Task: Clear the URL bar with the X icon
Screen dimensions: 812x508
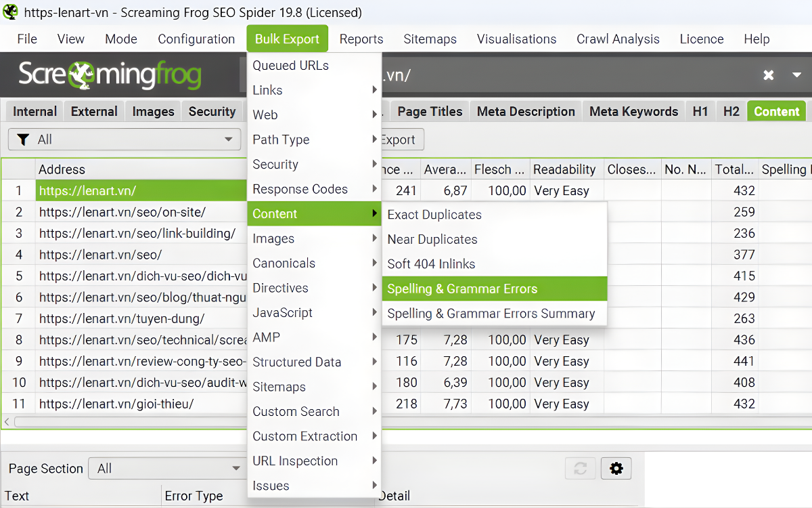Action: tap(768, 75)
